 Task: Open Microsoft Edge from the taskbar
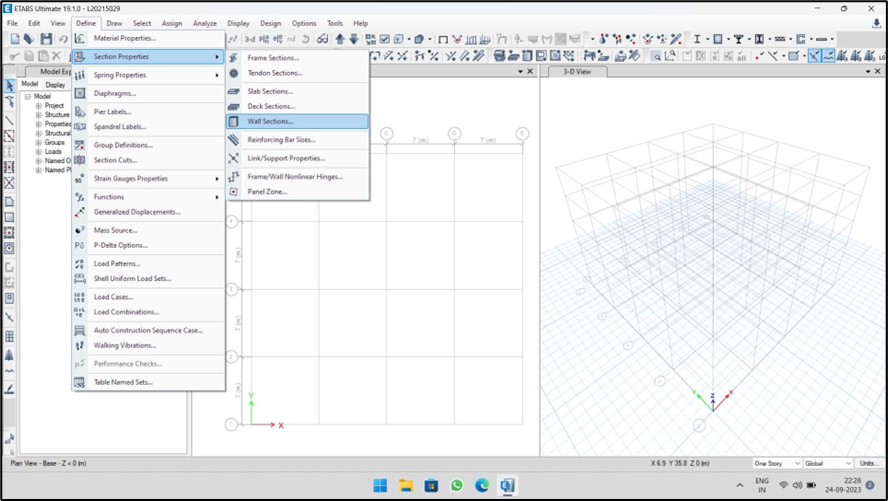coord(482,485)
